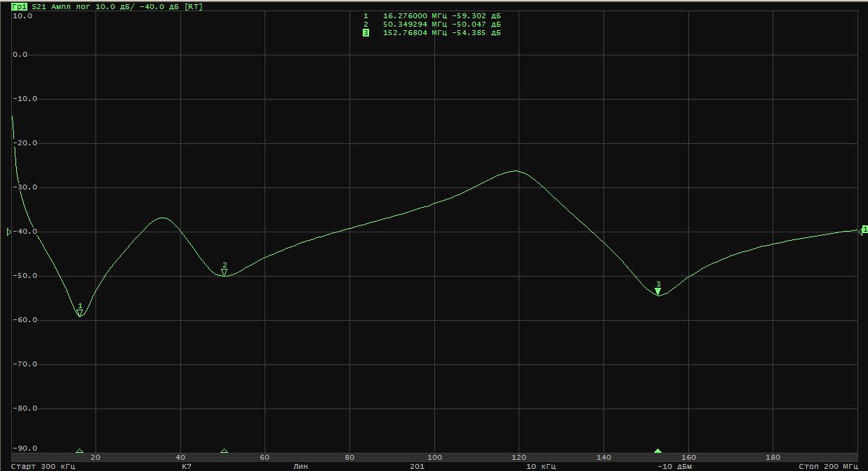Click the 100 label on frequency axis
868x471 pixels.
(x=434, y=458)
